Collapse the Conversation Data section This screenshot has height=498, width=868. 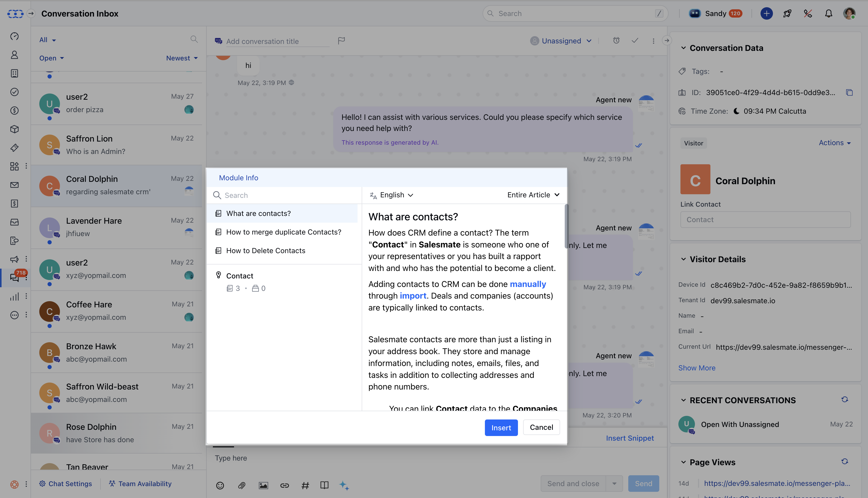pos(683,48)
